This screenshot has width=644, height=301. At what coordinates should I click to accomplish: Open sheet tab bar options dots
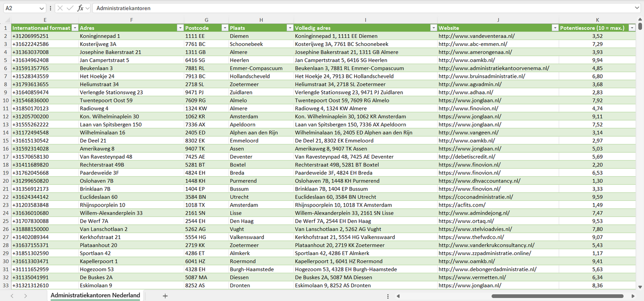(x=388, y=296)
